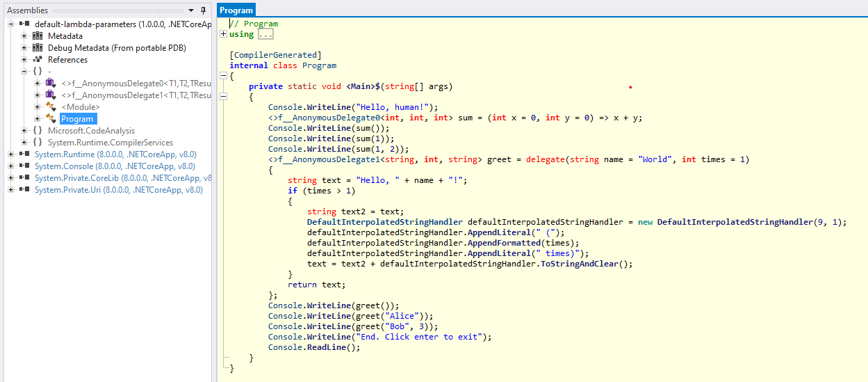Viewport: 868px width, 382px height.
Task: Collapse the '-' root namespace node
Action: tap(24, 72)
